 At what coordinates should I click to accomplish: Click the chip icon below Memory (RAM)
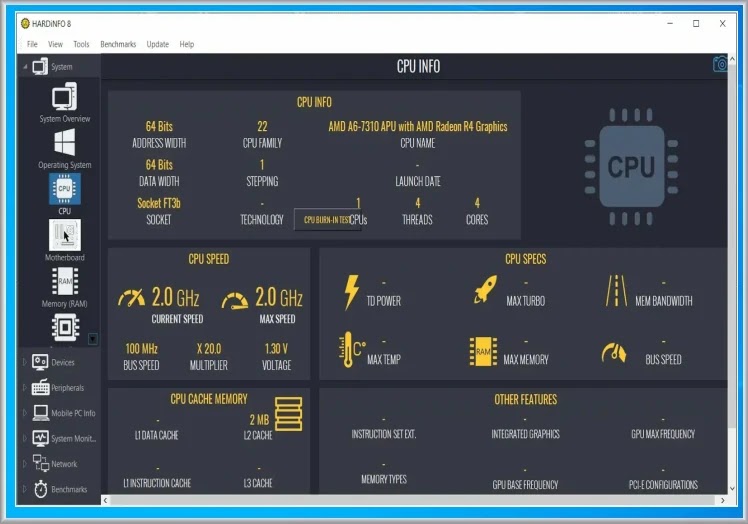click(65, 327)
